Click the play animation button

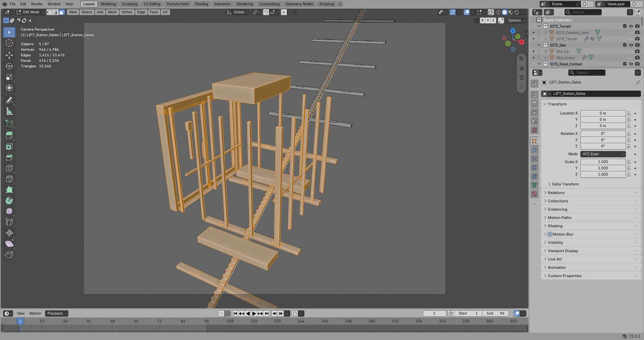coord(254,313)
